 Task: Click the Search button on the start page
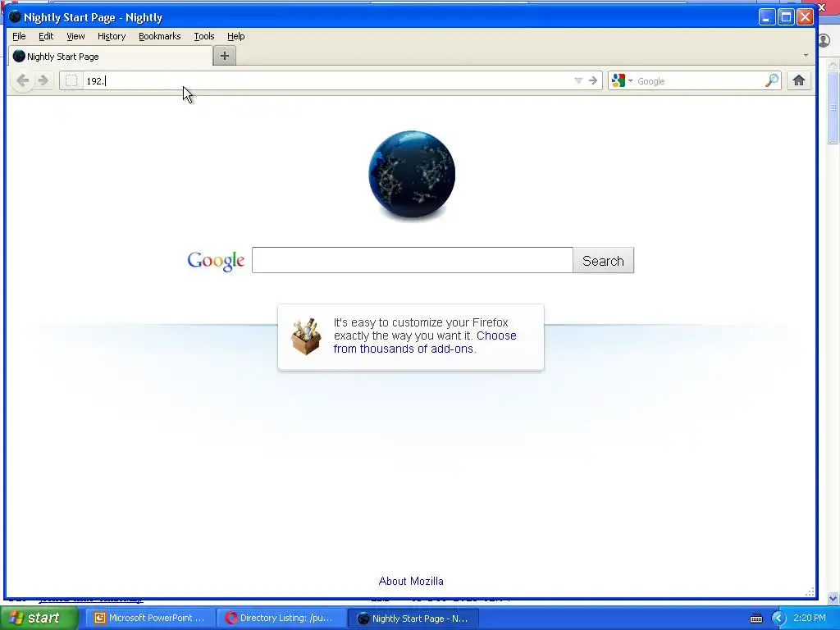point(603,260)
